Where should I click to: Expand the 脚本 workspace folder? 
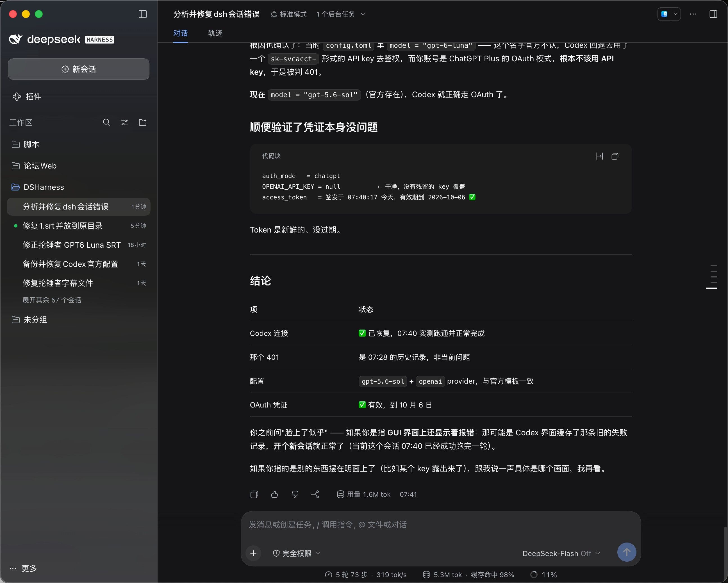tap(78, 144)
